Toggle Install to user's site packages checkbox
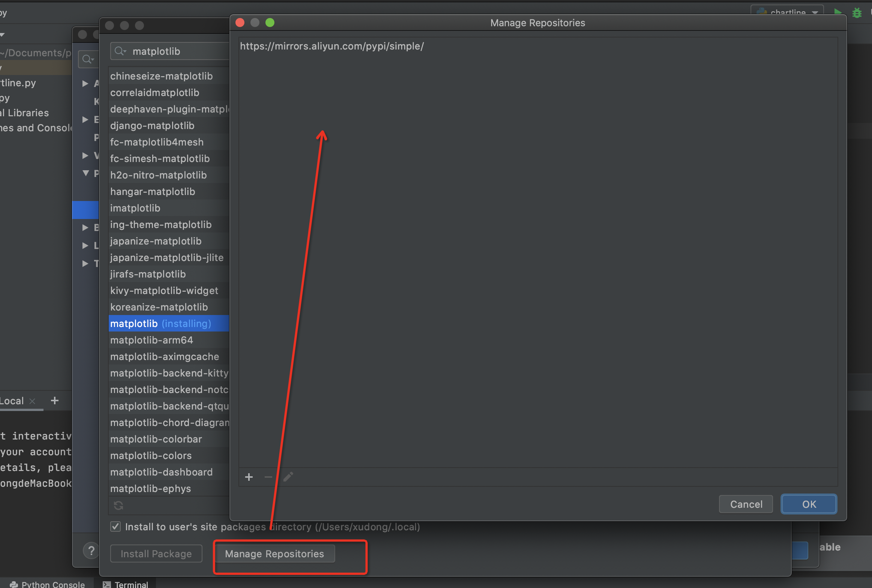This screenshot has height=588, width=872. click(115, 526)
